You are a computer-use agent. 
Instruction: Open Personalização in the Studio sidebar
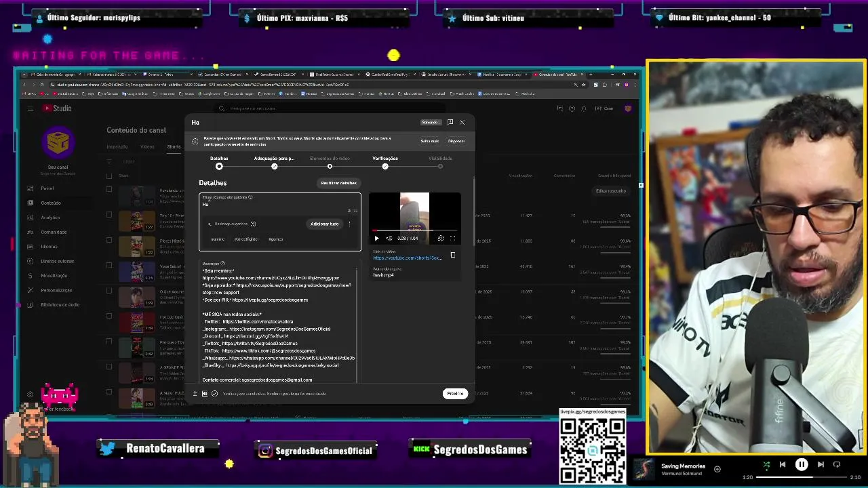tap(56, 290)
